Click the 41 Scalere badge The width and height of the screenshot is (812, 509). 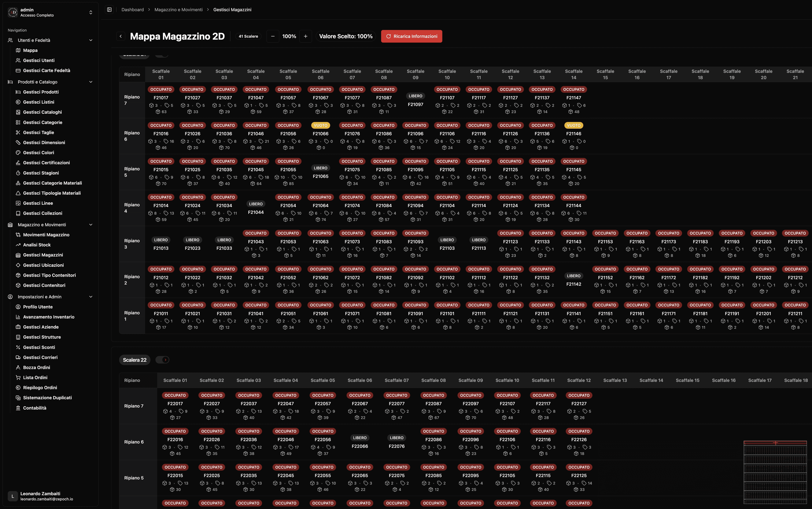(248, 36)
